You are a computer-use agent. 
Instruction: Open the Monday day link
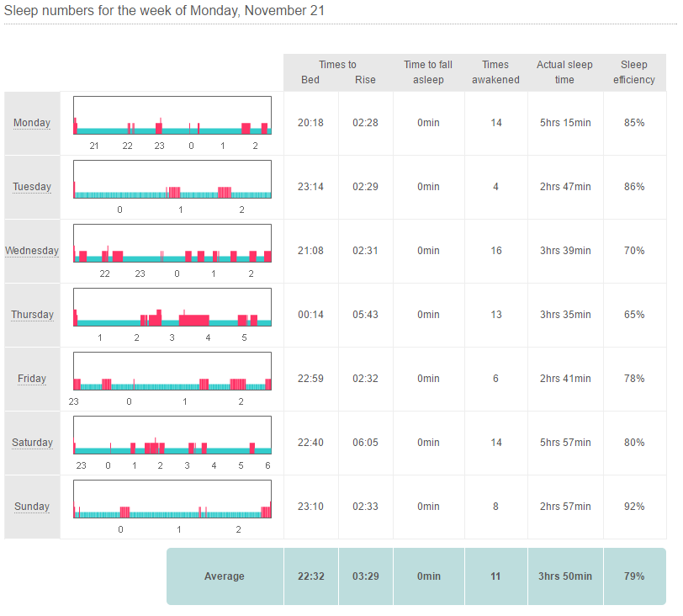click(x=32, y=123)
